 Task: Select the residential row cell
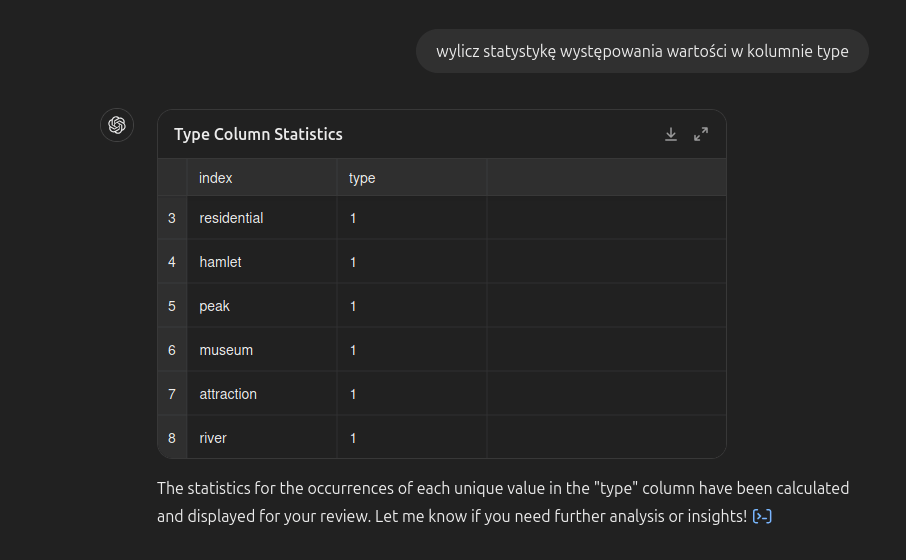point(262,218)
